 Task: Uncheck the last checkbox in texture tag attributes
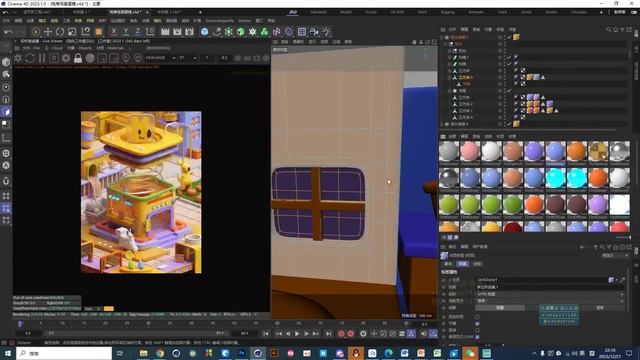[477, 337]
